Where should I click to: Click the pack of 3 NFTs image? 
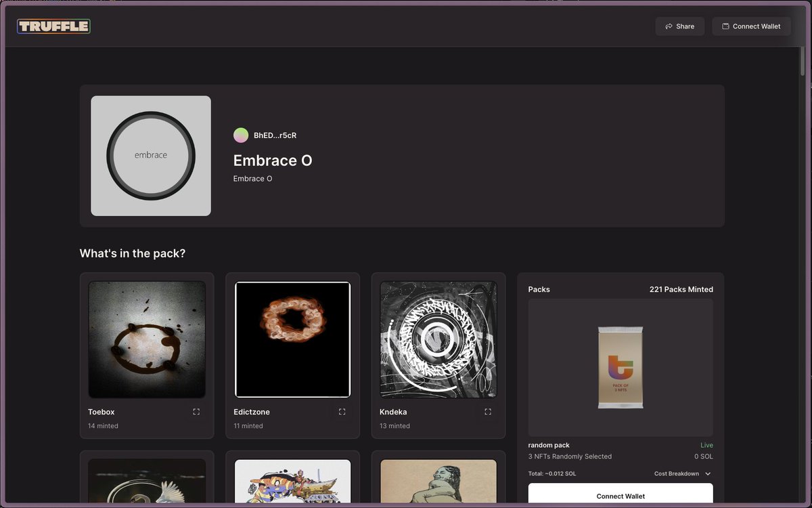[621, 367]
